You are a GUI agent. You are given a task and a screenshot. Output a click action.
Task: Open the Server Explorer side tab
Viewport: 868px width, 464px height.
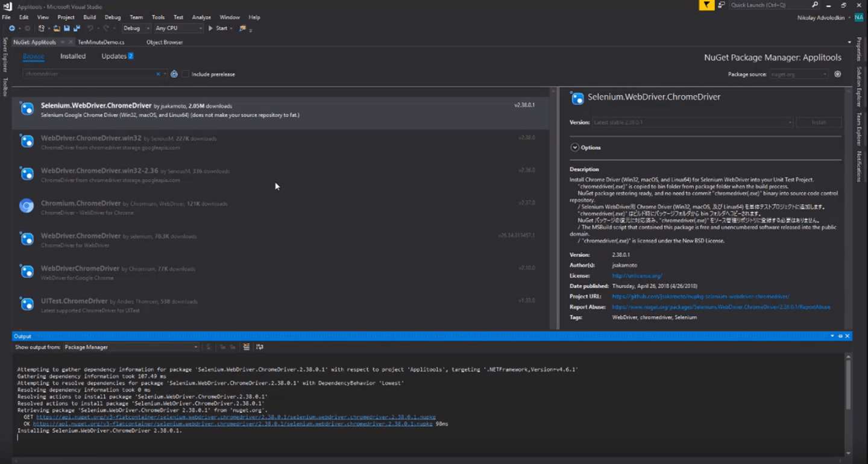5,55
